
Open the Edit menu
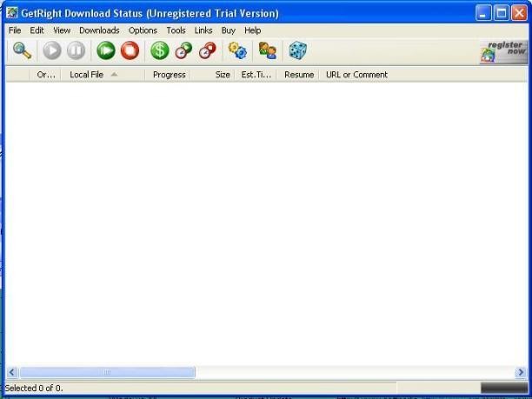click(x=37, y=30)
